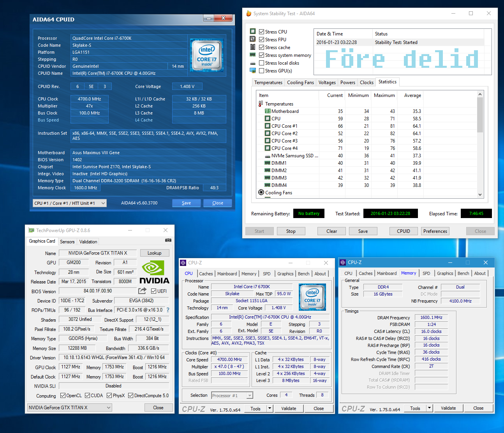Click the icon beside Stress FPU
The image size is (504, 433).
pos(253,39)
